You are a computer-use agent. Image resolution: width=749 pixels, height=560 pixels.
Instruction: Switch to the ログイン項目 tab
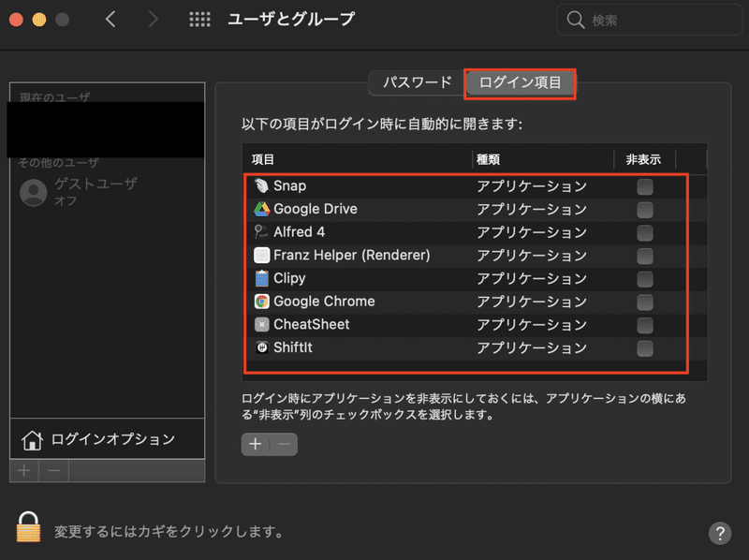point(520,83)
